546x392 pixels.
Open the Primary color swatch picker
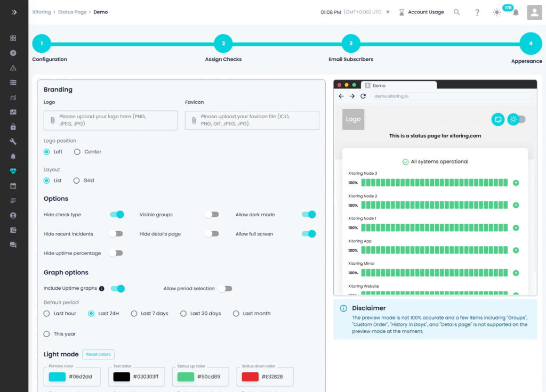click(x=57, y=377)
